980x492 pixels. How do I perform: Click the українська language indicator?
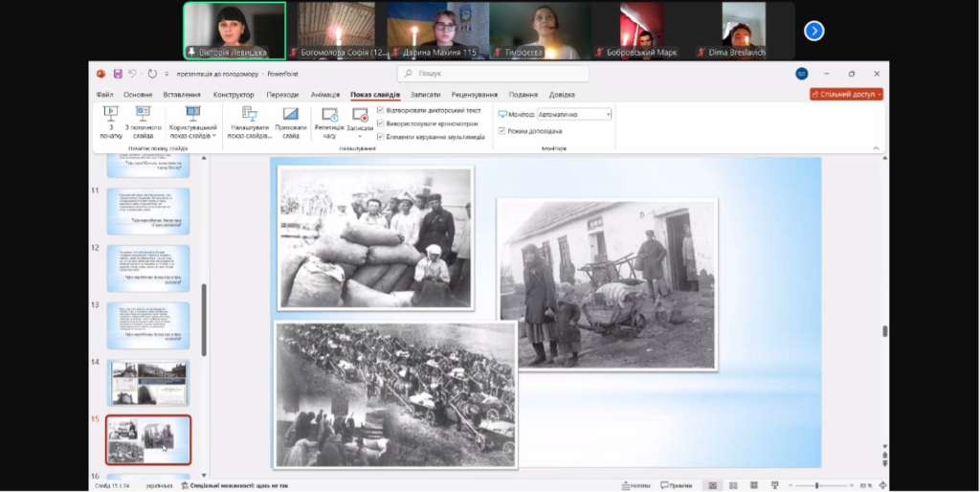coord(159,485)
